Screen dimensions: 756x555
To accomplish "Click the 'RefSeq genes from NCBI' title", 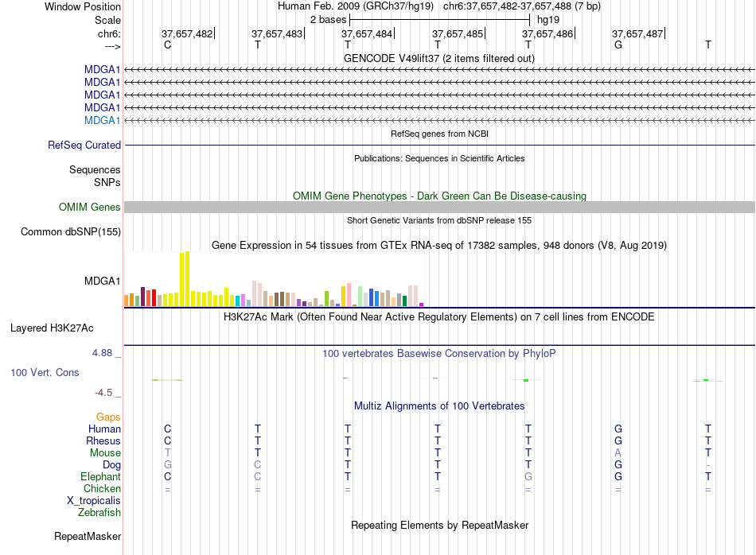I will [440, 134].
